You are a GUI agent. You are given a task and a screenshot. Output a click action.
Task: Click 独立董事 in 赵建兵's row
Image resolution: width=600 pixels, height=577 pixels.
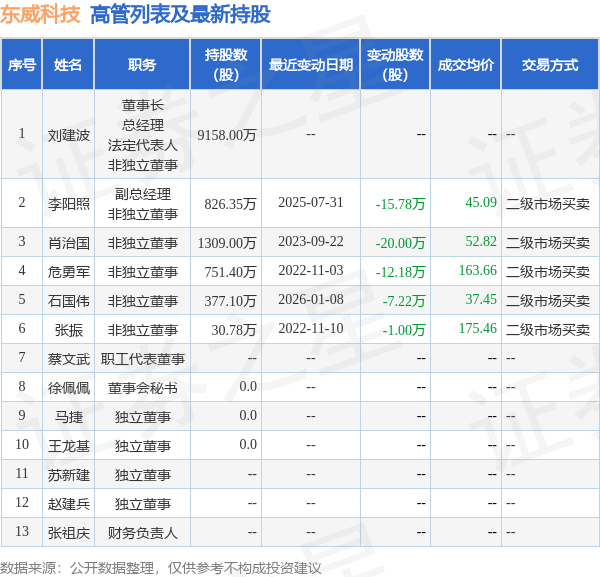point(142,505)
